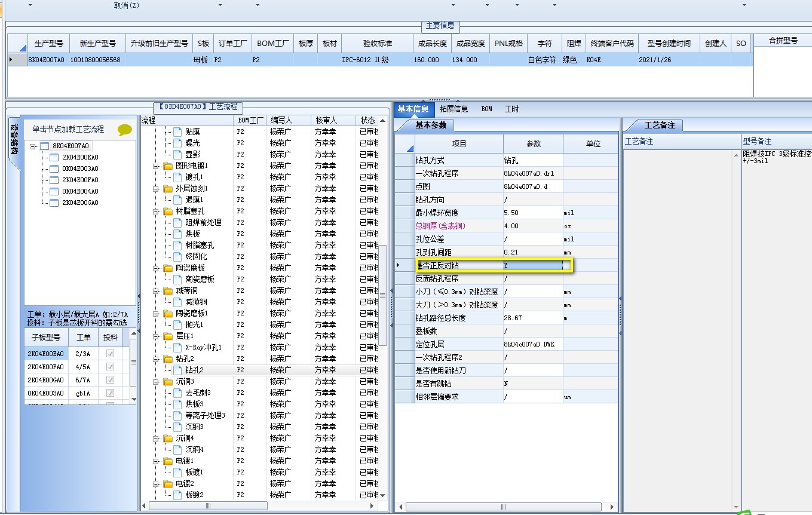
Task: Click the X-Ray冲孔1 document icon
Action: click(177, 347)
